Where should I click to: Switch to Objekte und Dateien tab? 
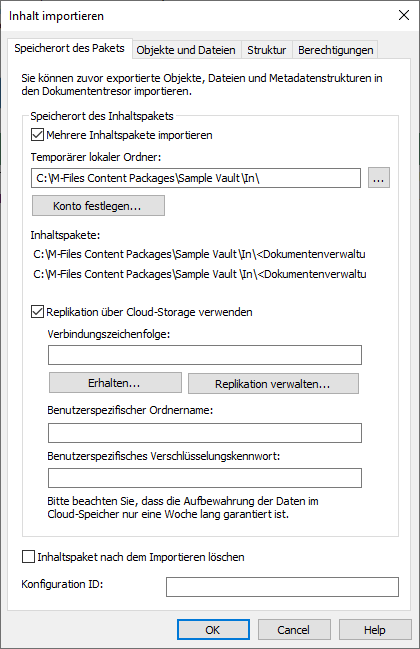click(186, 50)
